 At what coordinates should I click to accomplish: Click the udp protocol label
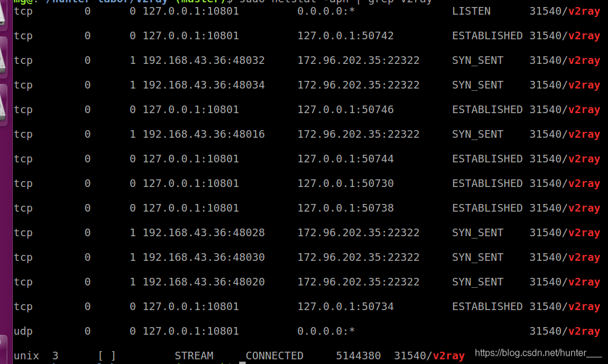(23, 331)
